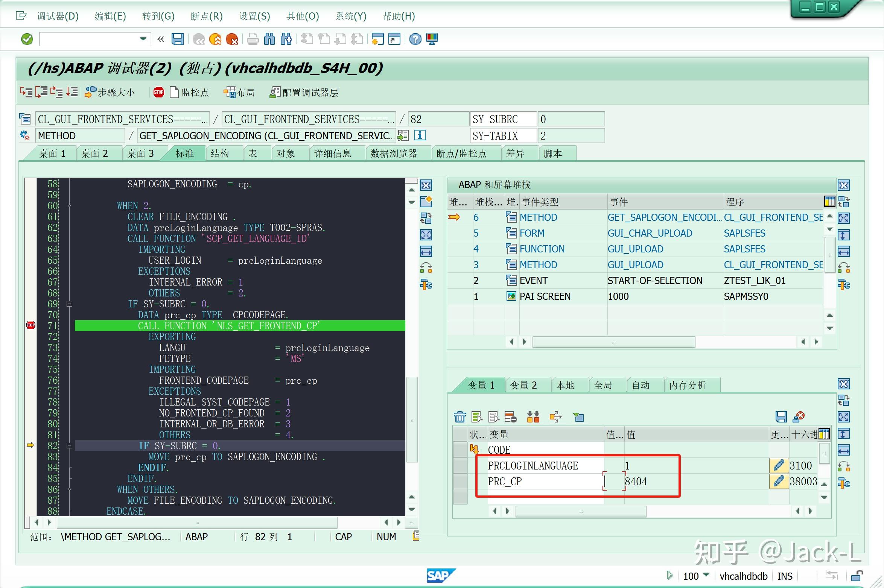Viewport: 884px width, 588px height.
Task: Switch to the 结构 tab
Action: coord(220,153)
